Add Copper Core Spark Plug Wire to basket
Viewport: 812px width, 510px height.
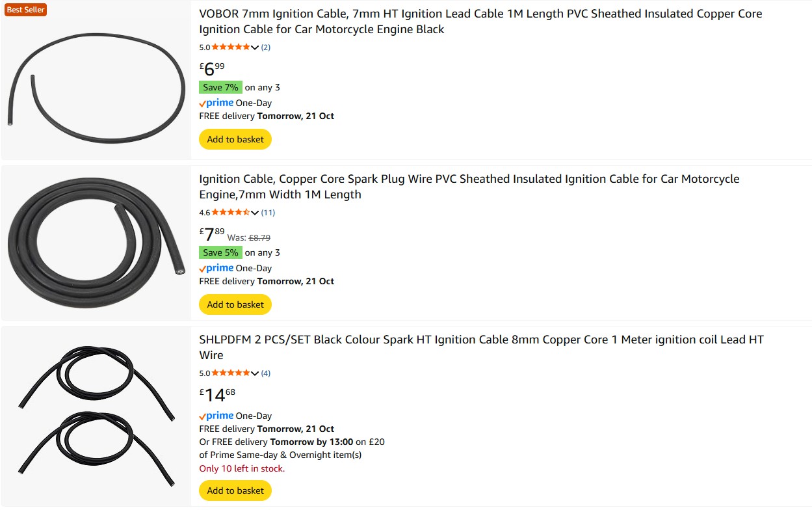point(235,304)
